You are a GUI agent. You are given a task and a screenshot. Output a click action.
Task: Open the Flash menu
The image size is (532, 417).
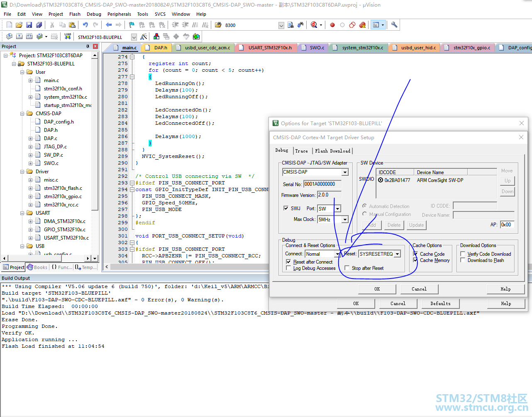(75, 14)
